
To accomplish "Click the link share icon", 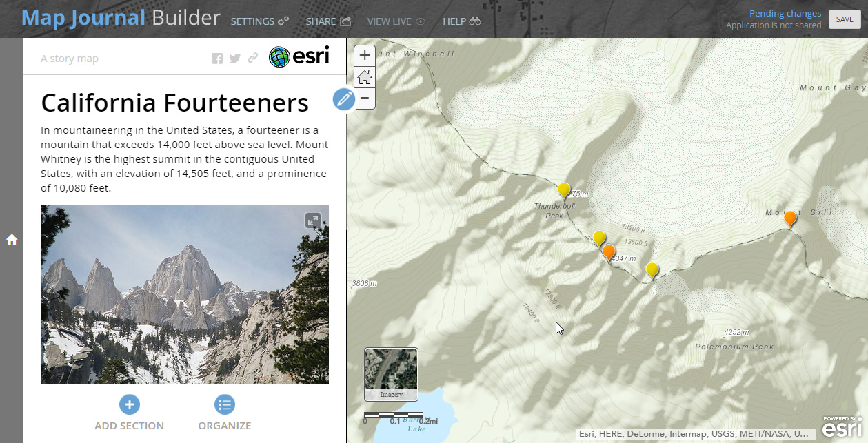I will pos(253,59).
